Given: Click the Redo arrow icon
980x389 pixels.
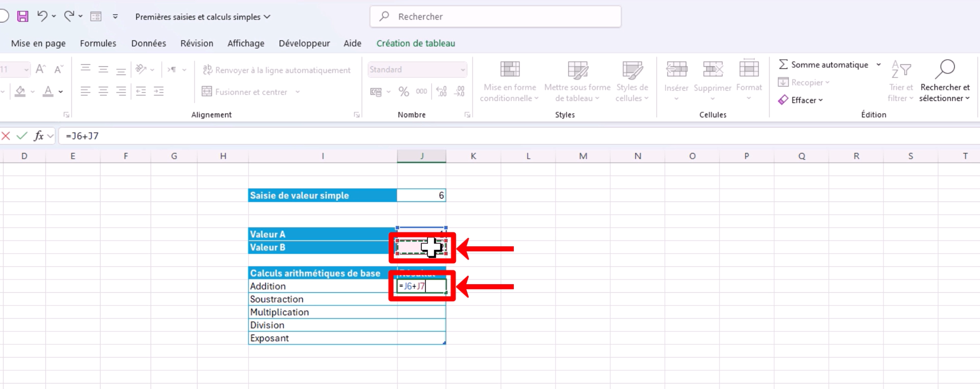Looking at the screenshot, I should coord(69,16).
